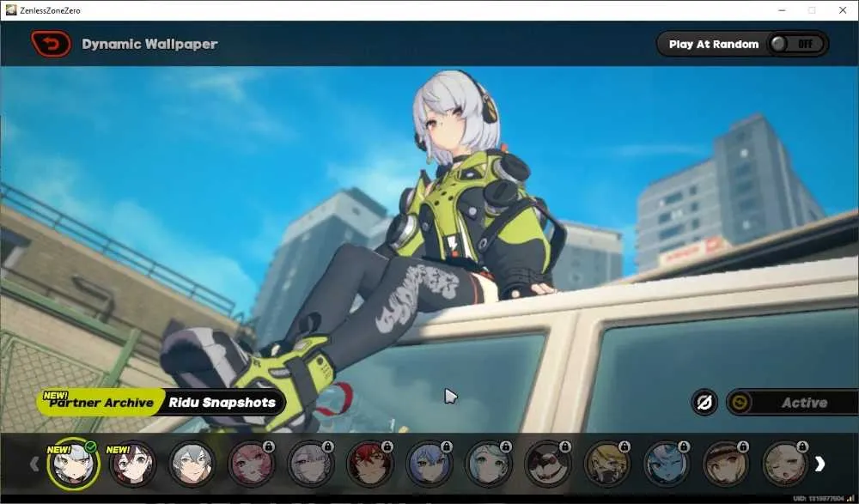Pick the locked avatar wearing a brown hat
This screenshot has width=859, height=504.
(x=725, y=464)
